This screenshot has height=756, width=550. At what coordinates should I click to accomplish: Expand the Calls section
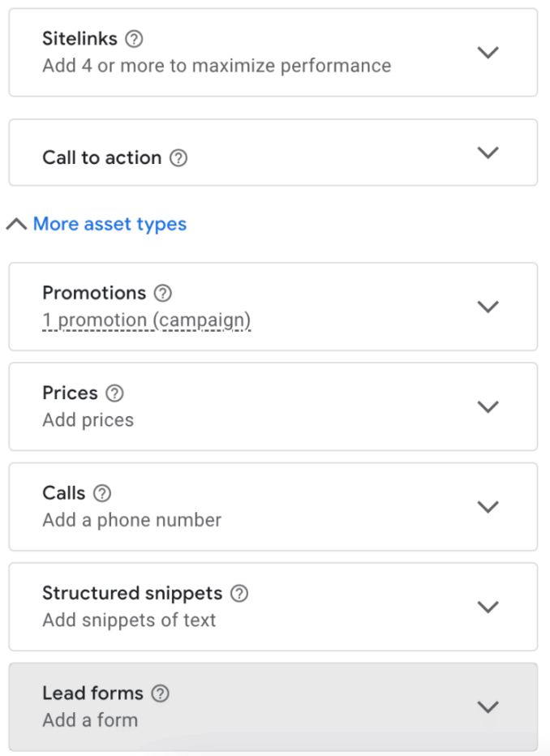point(488,506)
